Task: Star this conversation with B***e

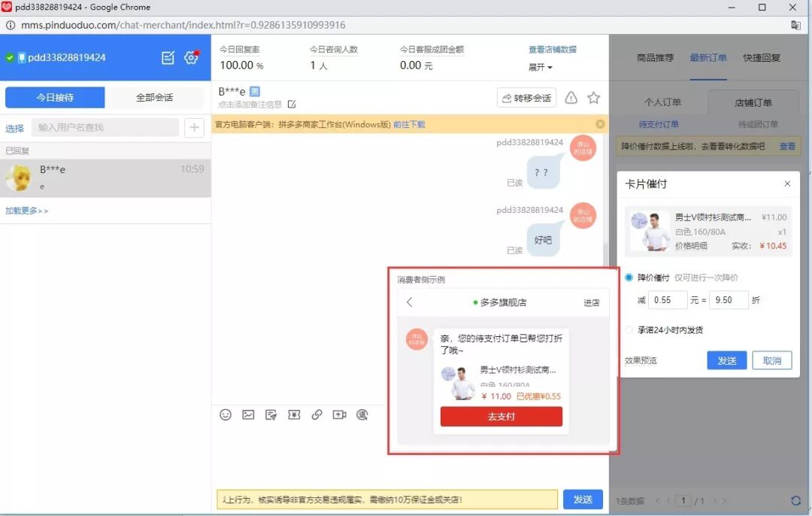Action: coord(593,97)
